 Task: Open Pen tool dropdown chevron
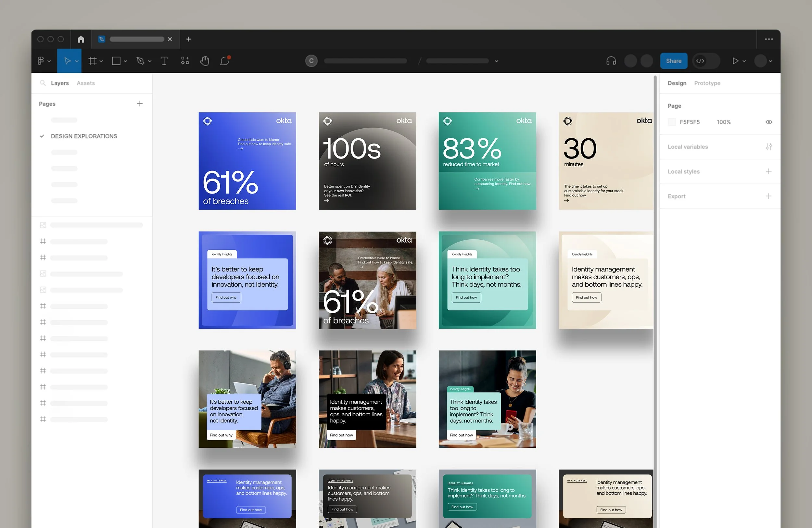[x=149, y=61]
